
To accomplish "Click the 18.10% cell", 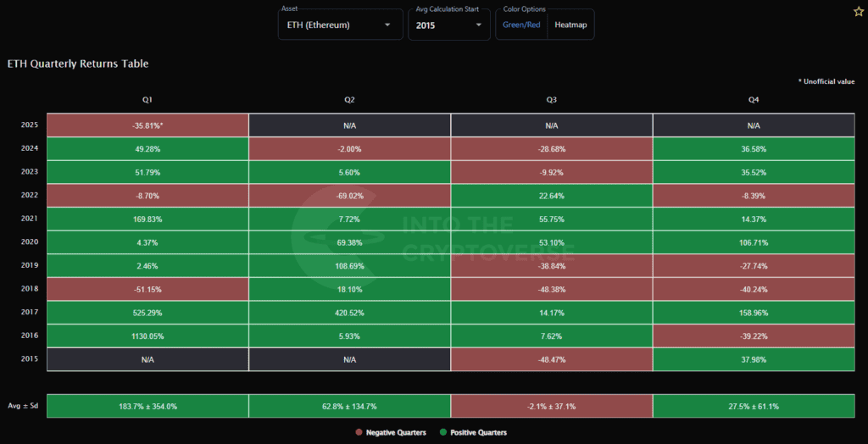I will click(350, 290).
